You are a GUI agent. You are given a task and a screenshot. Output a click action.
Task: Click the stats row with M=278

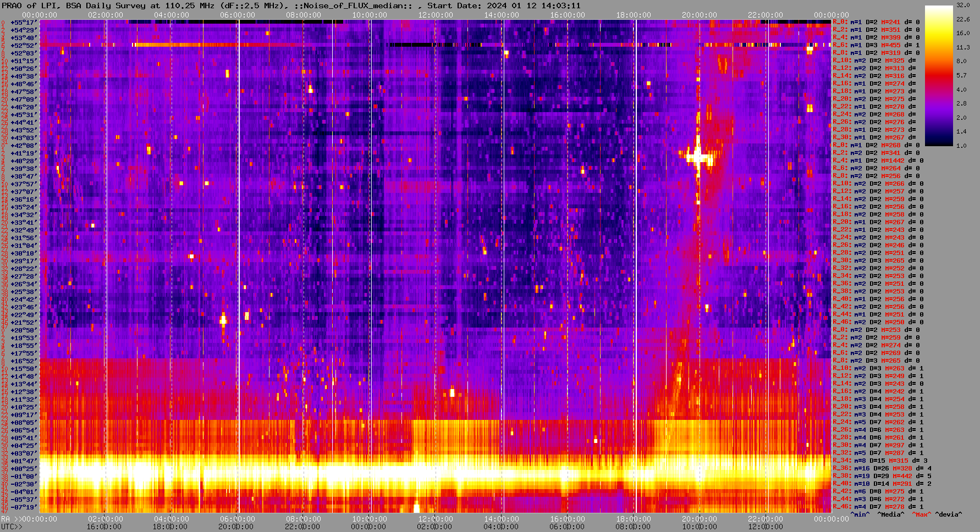(x=878, y=507)
